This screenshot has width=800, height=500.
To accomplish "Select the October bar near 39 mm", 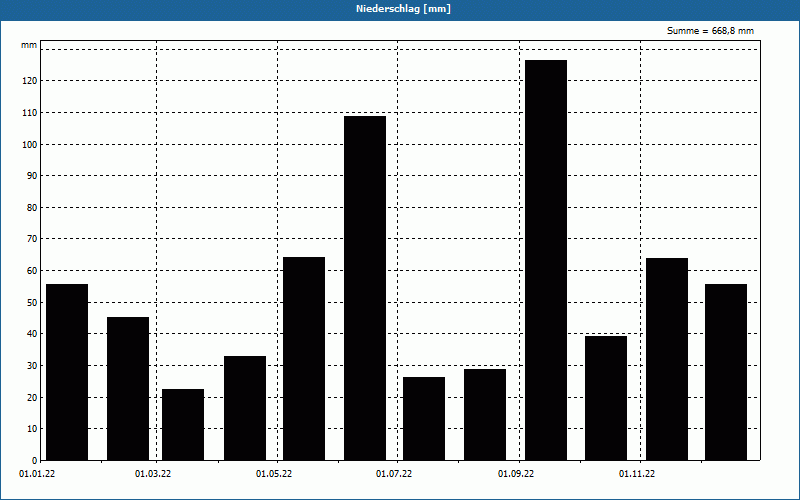I will tap(606, 398).
